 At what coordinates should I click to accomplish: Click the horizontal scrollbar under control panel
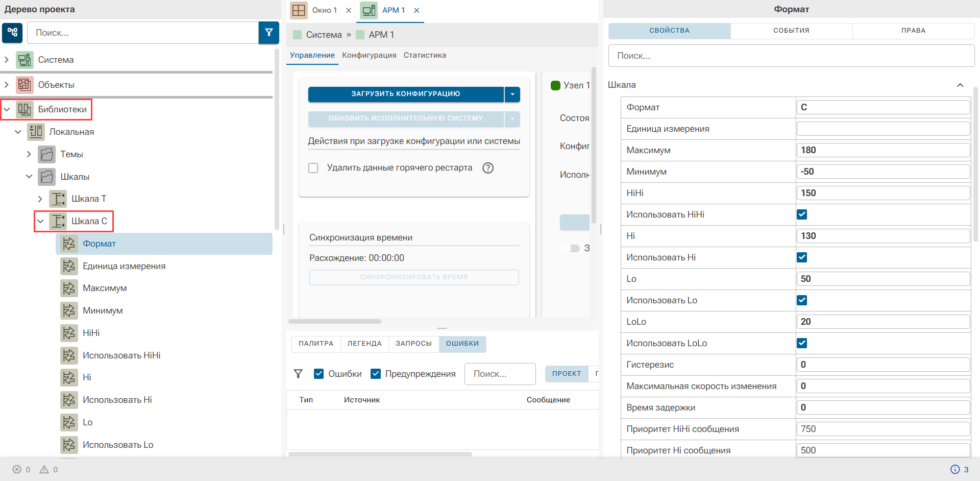coord(335,322)
